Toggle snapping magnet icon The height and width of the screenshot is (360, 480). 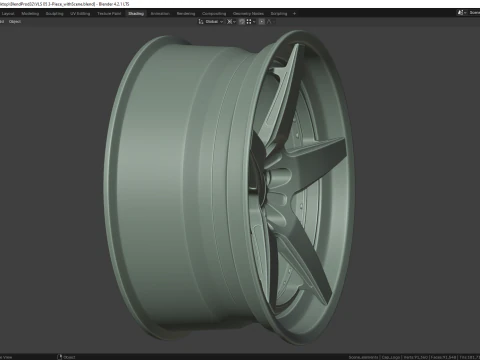coord(242,22)
